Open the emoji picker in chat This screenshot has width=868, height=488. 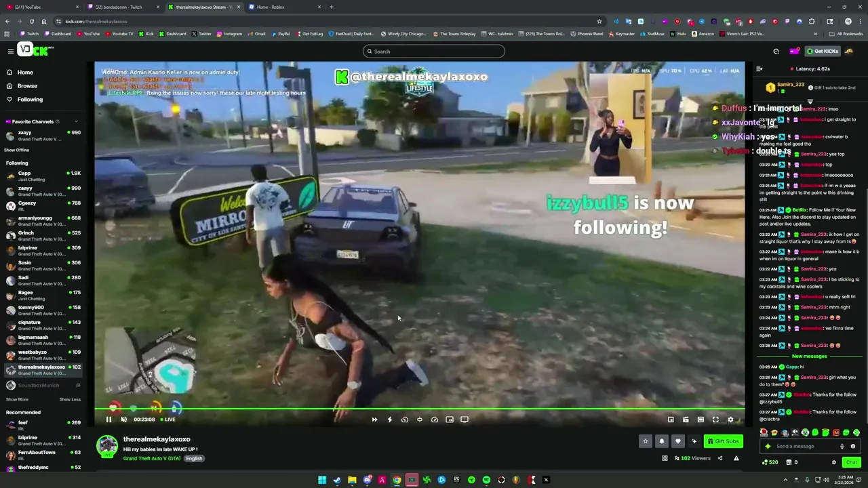[x=853, y=446]
